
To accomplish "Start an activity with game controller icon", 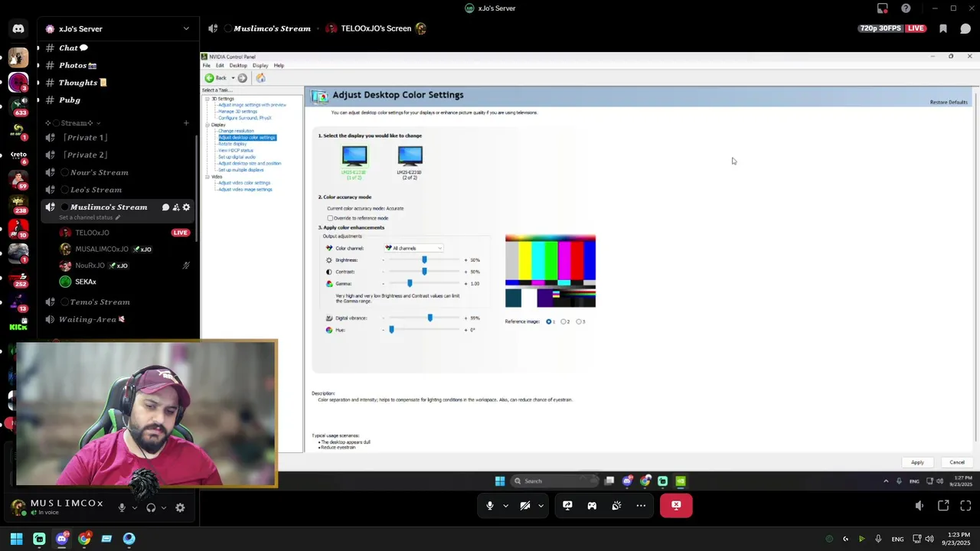I will pos(592,505).
